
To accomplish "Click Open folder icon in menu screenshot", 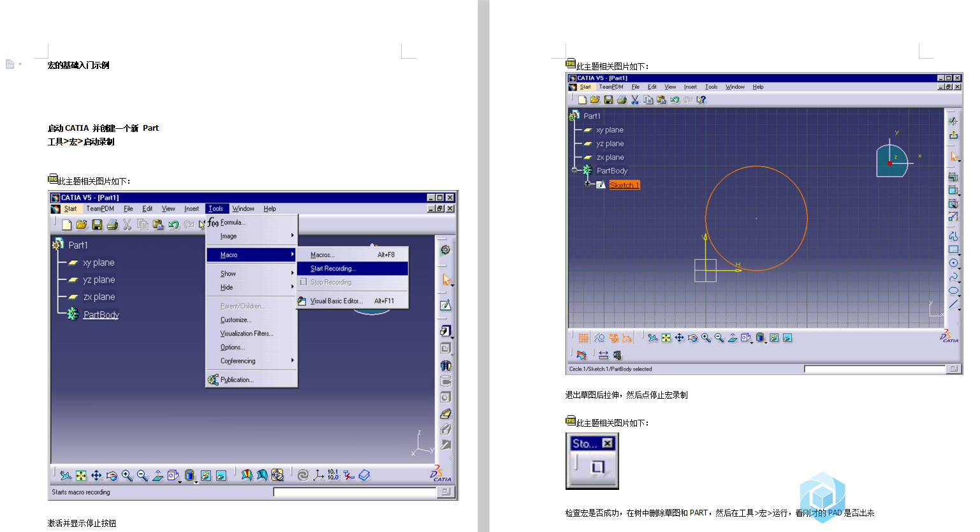I will pos(82,225).
